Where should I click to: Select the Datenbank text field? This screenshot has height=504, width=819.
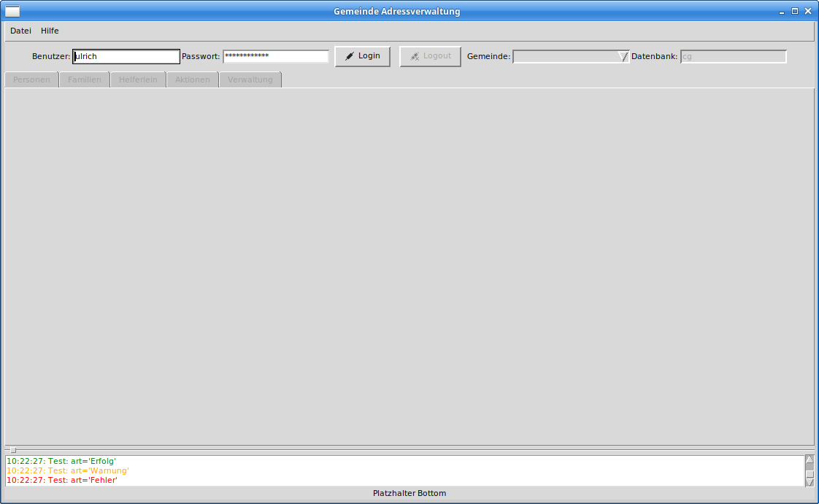733,56
